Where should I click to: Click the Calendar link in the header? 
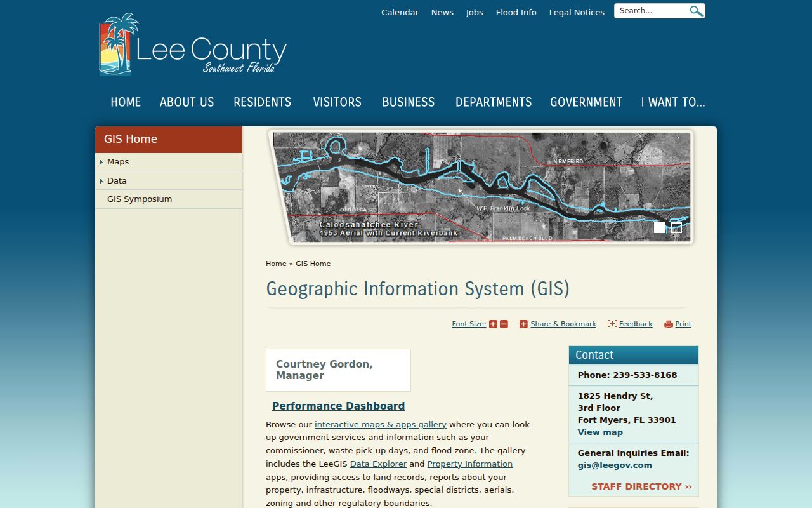(400, 13)
